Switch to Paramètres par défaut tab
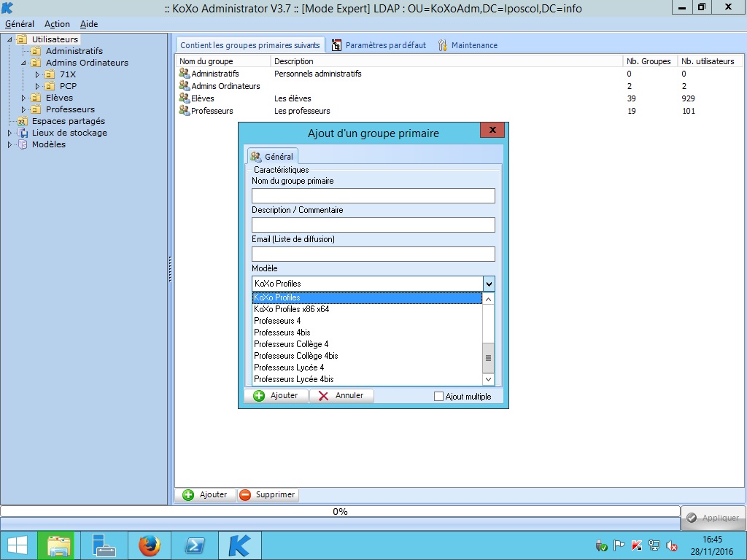Image resolution: width=747 pixels, height=560 pixels. (379, 45)
